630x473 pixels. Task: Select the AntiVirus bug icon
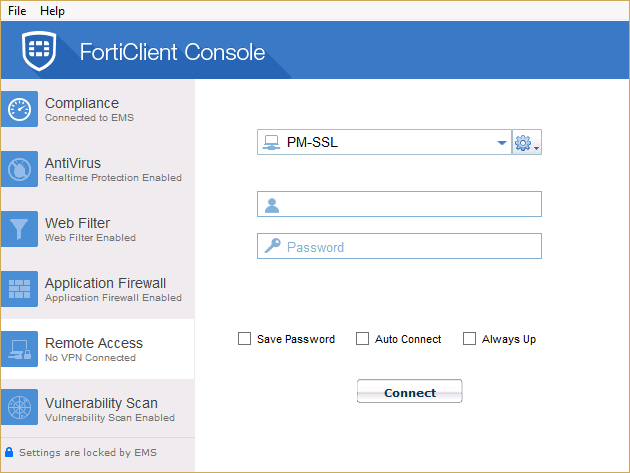click(x=19, y=169)
